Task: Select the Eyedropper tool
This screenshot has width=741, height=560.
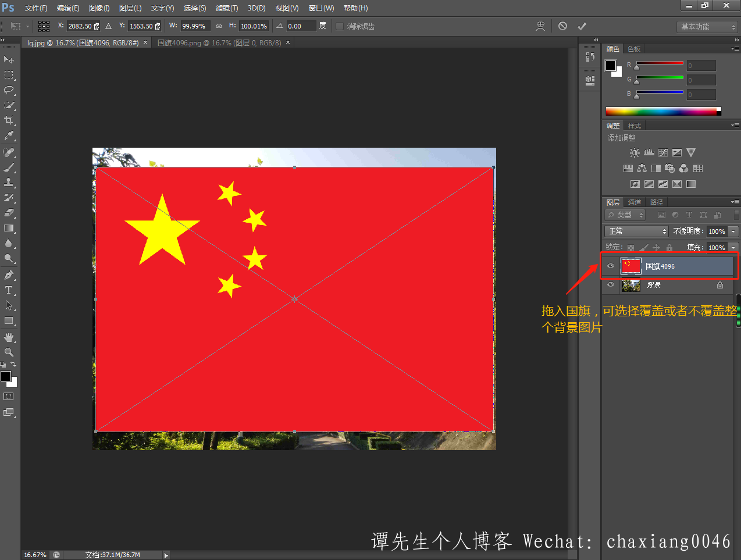Action: 9,136
